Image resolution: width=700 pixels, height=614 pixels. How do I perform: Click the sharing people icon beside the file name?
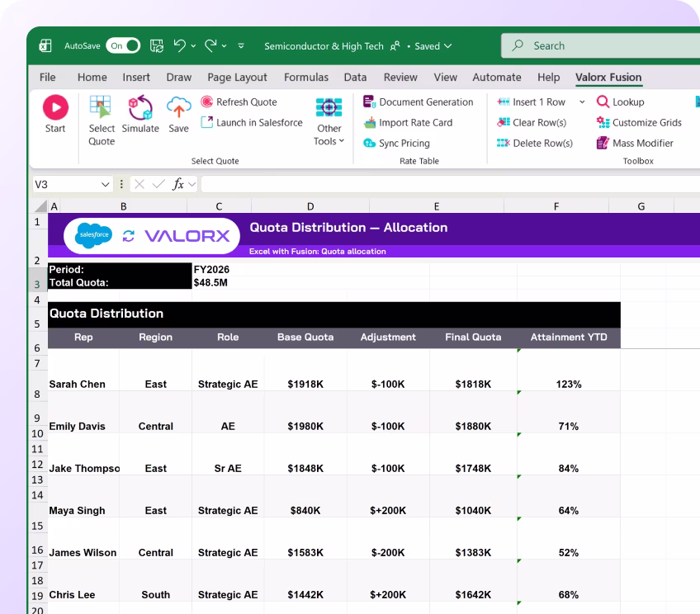tap(395, 46)
